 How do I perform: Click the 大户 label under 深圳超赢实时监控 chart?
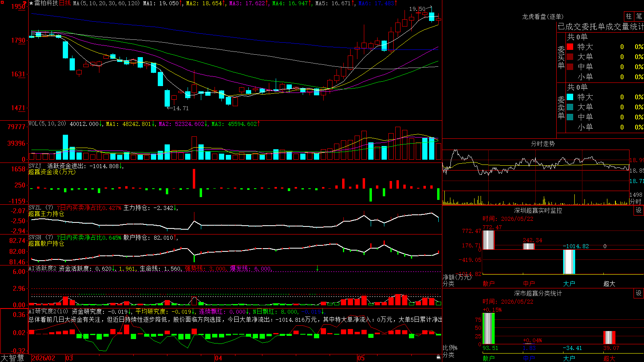tap(569, 284)
